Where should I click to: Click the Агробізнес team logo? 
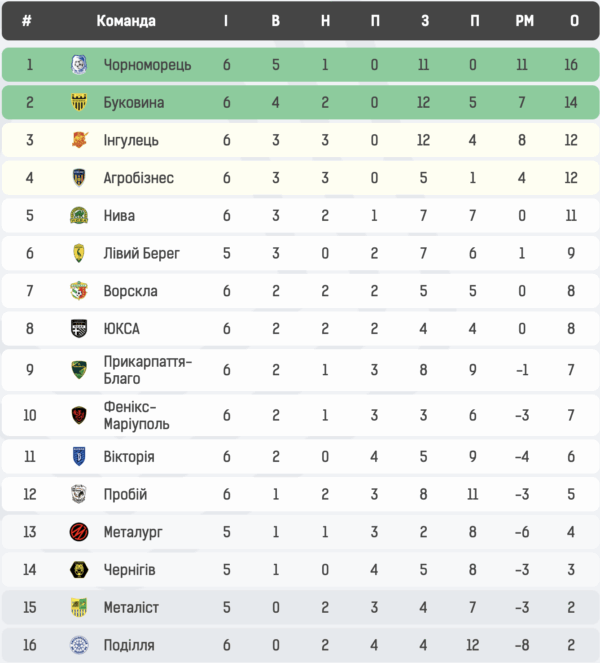pos(79,178)
